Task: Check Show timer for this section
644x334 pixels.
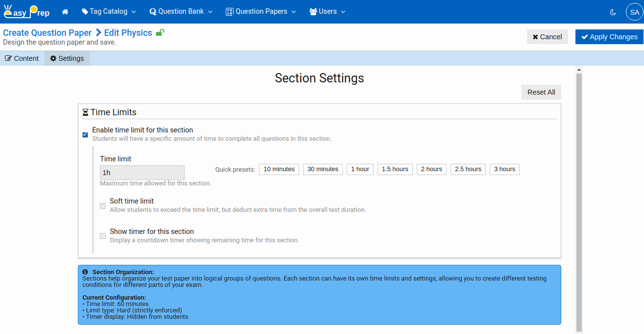Action: click(102, 235)
